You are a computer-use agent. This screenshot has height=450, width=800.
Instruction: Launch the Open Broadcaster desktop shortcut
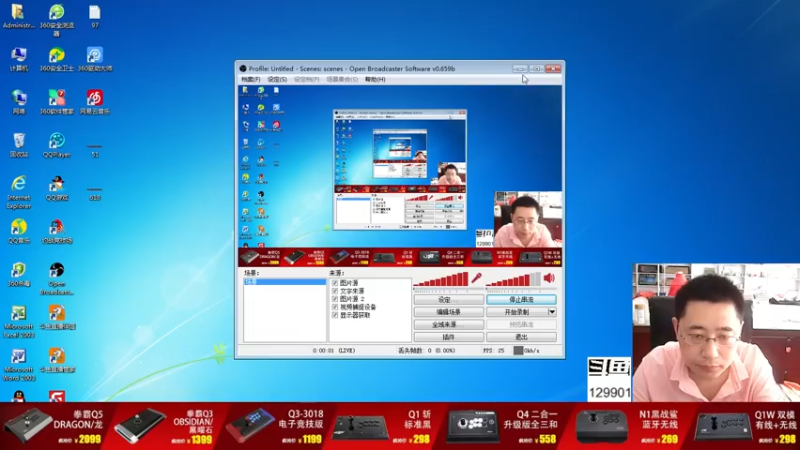(x=57, y=279)
